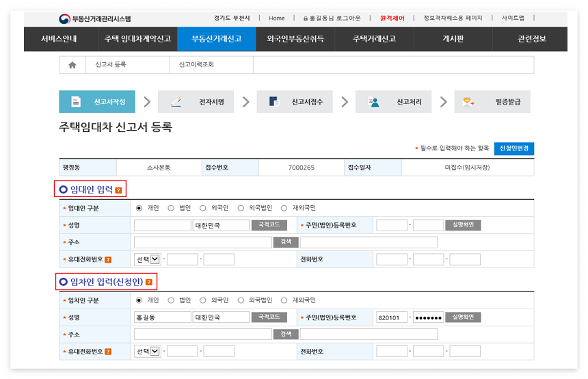Click 임차인 실명확인 button
Screen dimensions: 588x379
coord(463,317)
